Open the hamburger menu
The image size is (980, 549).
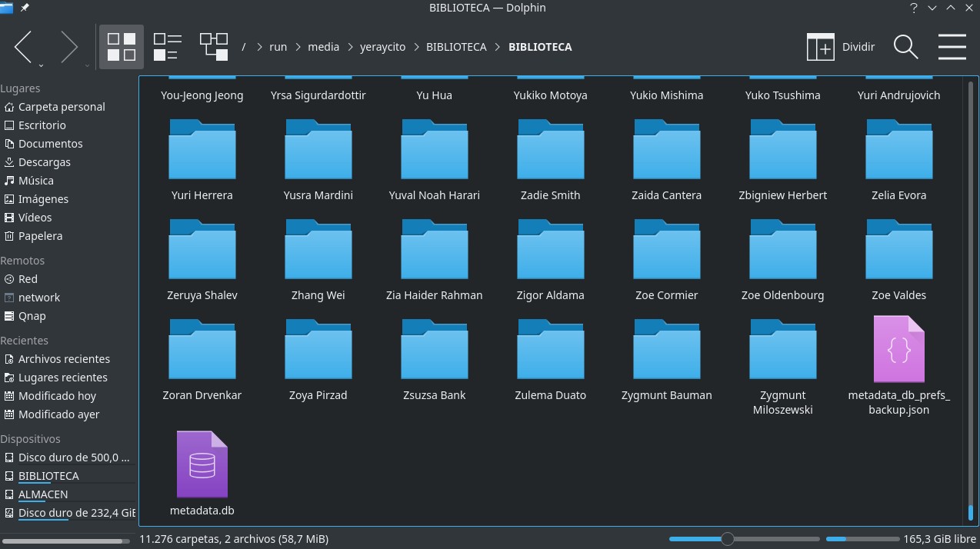[952, 47]
